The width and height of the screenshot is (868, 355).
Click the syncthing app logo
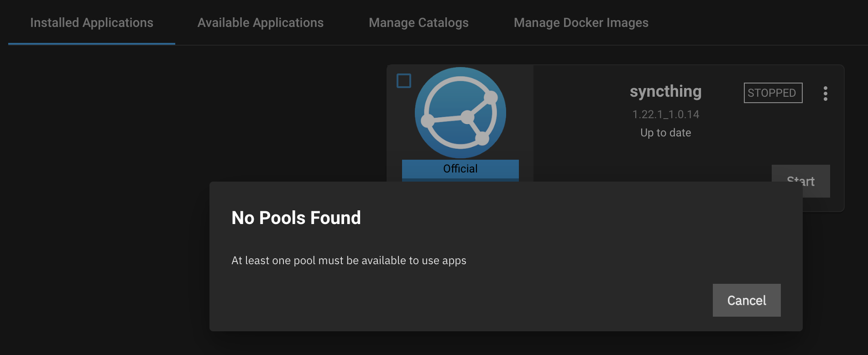pyautogui.click(x=460, y=113)
